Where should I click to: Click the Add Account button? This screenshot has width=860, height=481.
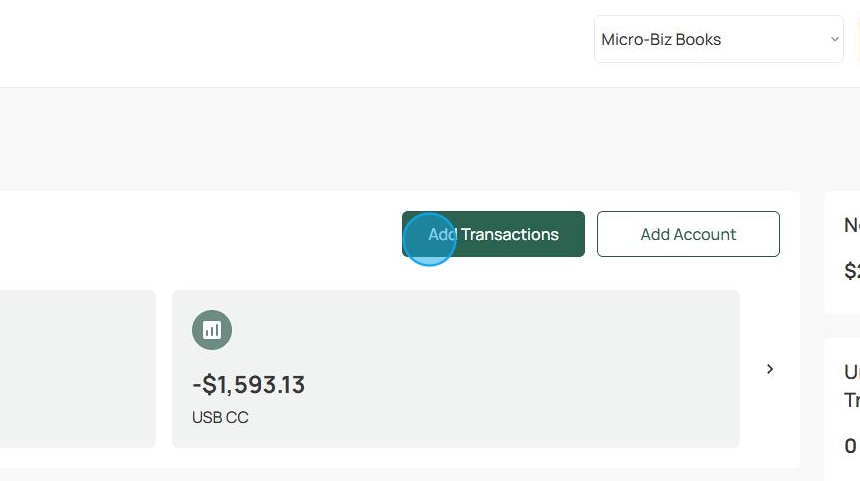pos(688,234)
